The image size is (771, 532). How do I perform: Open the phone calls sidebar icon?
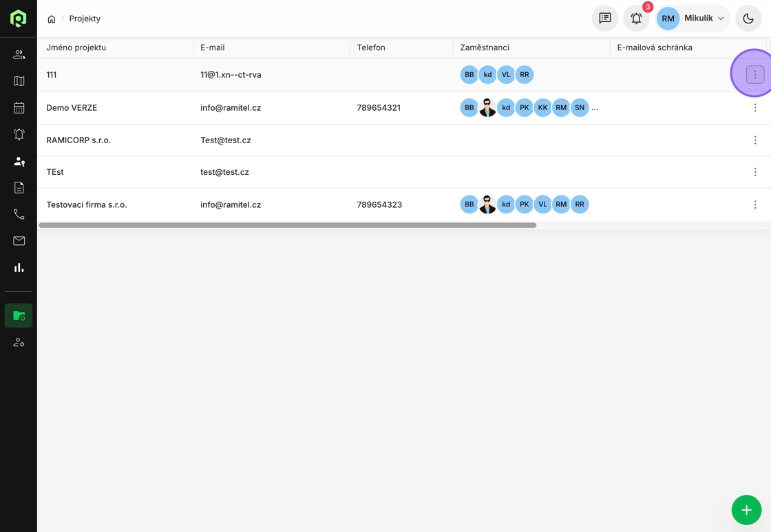coord(19,215)
